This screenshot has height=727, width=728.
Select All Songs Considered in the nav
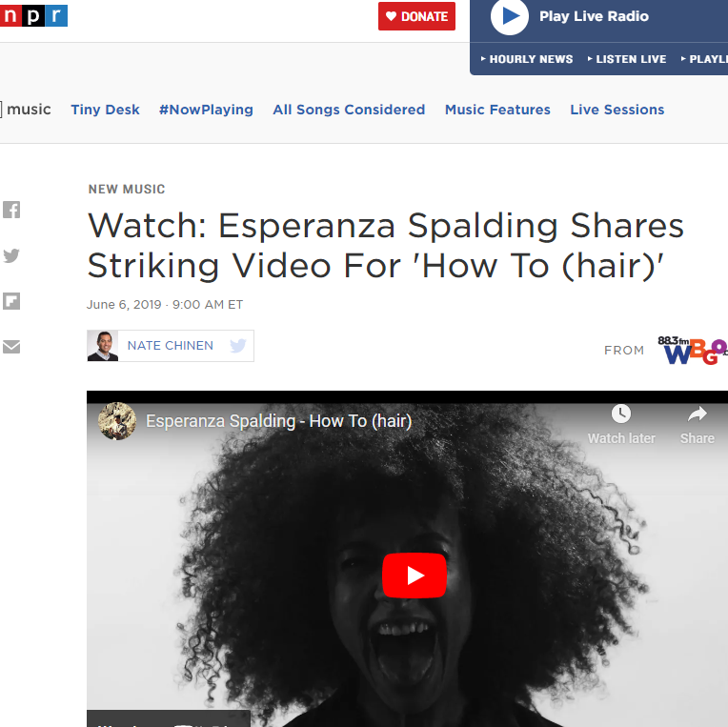click(x=349, y=110)
